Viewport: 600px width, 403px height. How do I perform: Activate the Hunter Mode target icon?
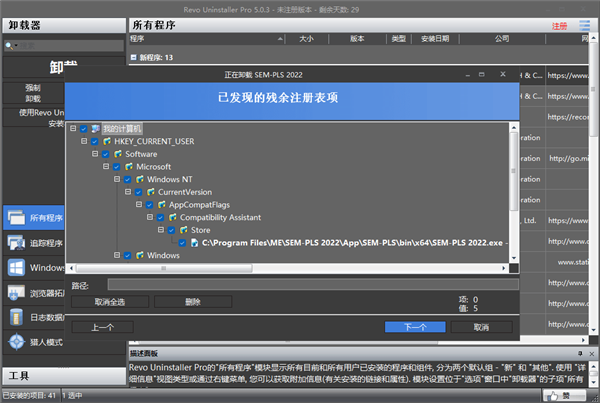(17, 342)
